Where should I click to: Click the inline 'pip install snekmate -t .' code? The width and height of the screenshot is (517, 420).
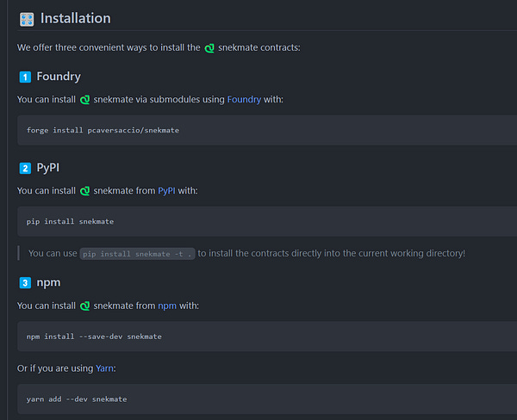[137, 254]
